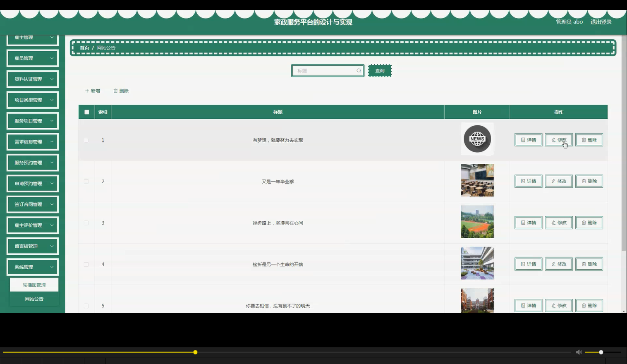
Task: Click the 索引 column header
Action: pyautogui.click(x=103, y=112)
